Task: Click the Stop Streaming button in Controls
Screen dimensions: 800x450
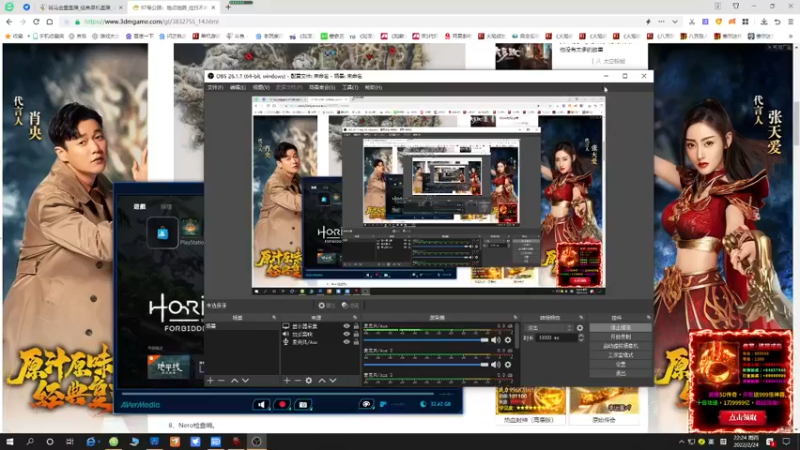Action: coord(620,328)
